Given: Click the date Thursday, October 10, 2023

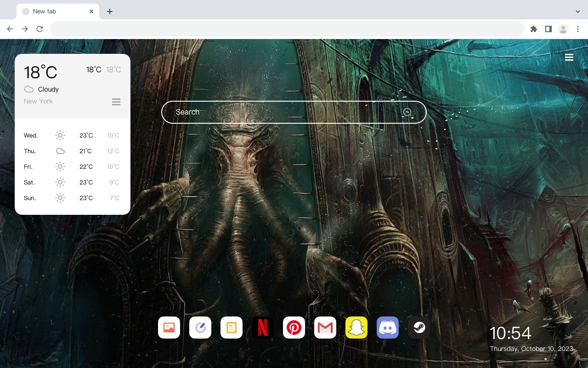Looking at the screenshot, I should [531, 349].
